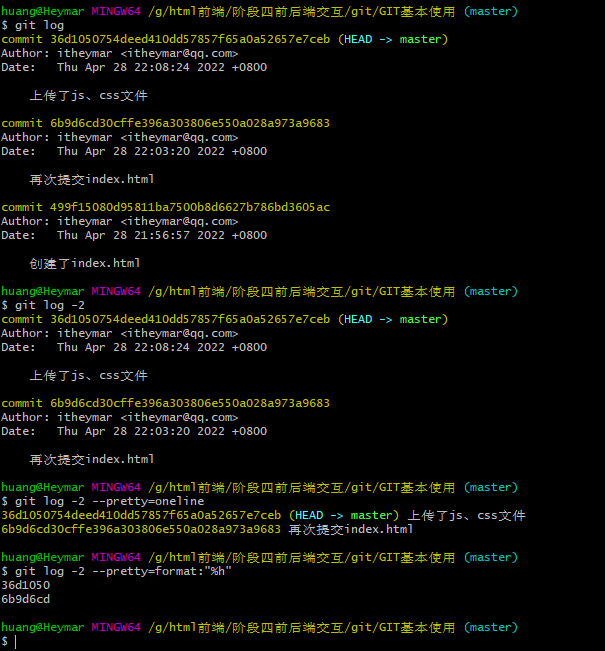The width and height of the screenshot is (605, 651).
Task: Click the short hash 36d1050 output line
Action: click(x=25, y=585)
